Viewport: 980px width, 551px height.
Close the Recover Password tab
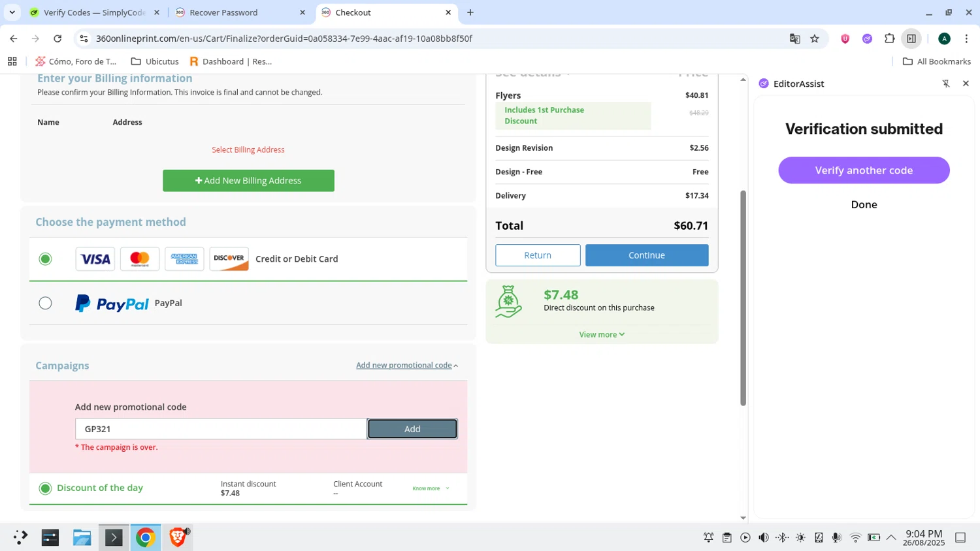tap(302, 12)
